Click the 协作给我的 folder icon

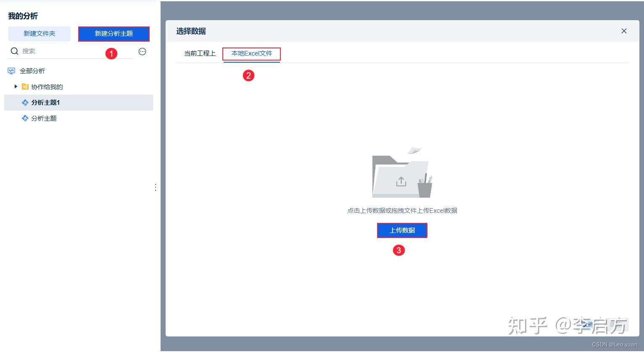point(25,87)
